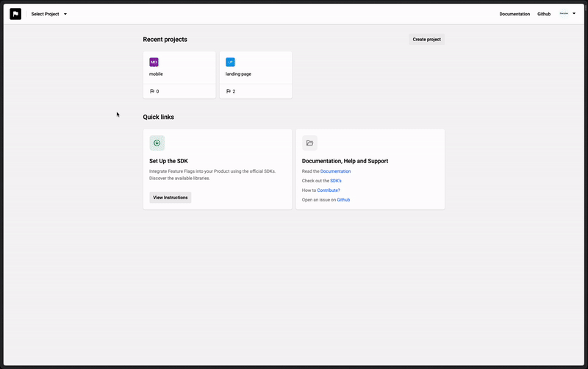Viewport: 588px width, 369px height.
Task: Open the mobile project name
Action: point(156,74)
